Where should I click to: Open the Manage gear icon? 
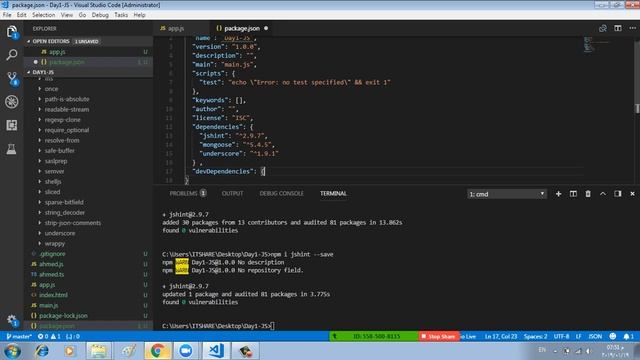click(11, 320)
